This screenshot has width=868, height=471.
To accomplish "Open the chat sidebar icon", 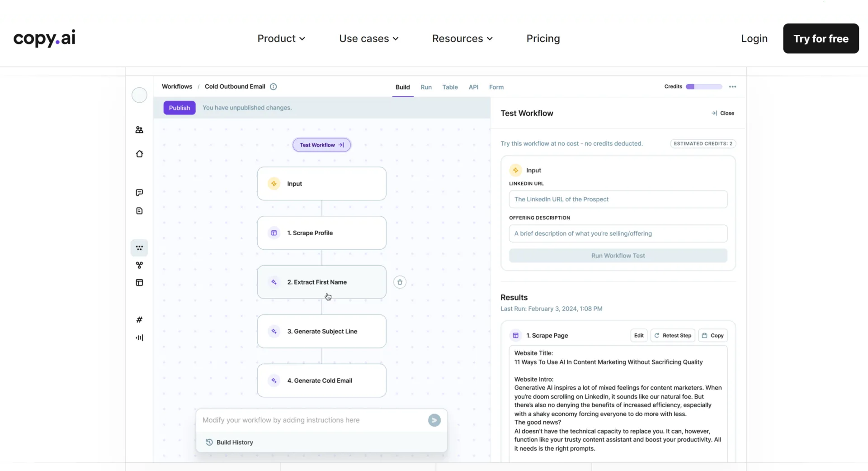I will (x=139, y=193).
